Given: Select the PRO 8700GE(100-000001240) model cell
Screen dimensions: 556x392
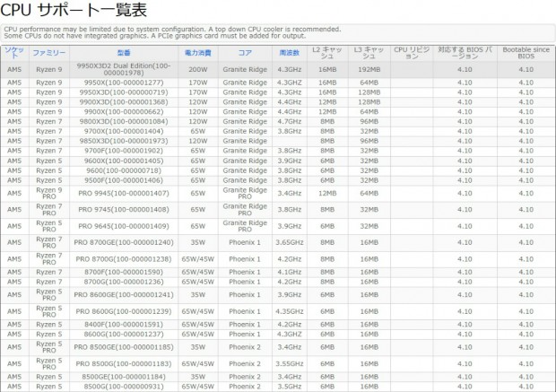Looking at the screenshot, I should click(124, 242).
